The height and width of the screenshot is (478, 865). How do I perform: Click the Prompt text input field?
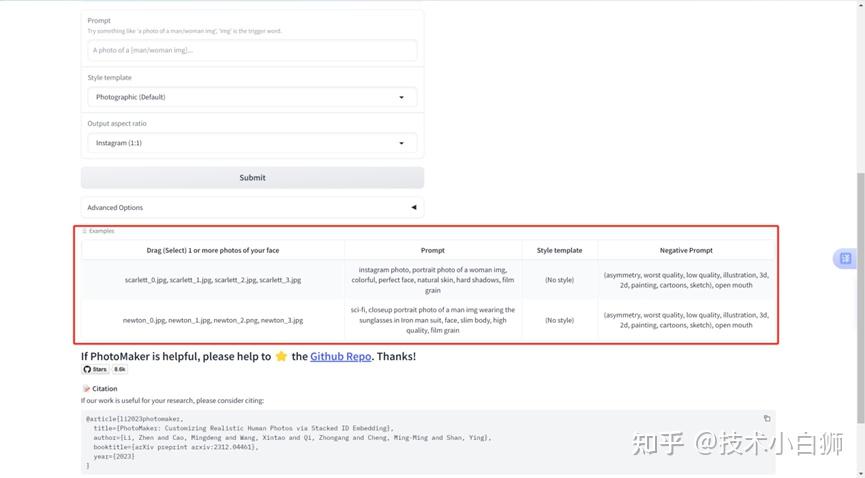(252, 50)
